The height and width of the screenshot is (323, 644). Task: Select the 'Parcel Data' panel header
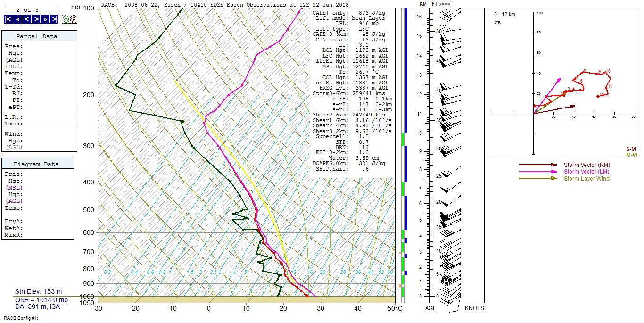point(39,36)
